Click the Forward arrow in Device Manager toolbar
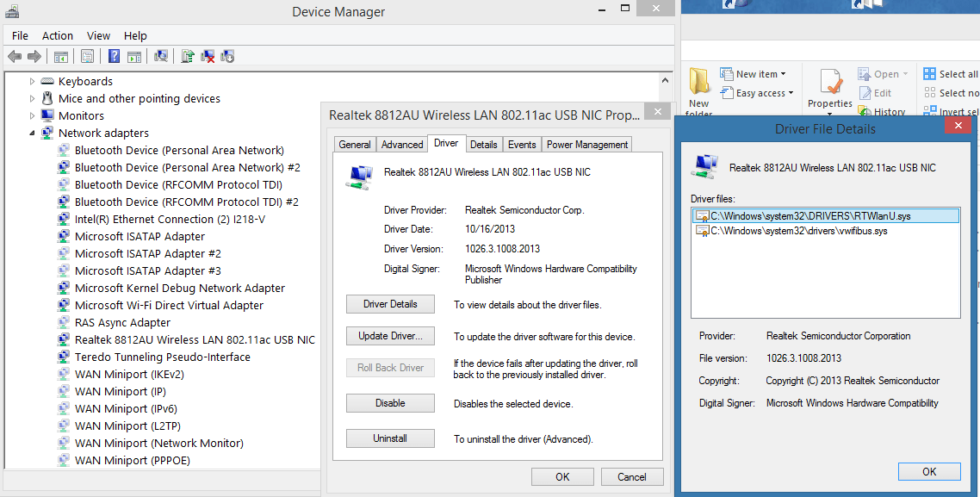The image size is (980, 497). (x=34, y=56)
